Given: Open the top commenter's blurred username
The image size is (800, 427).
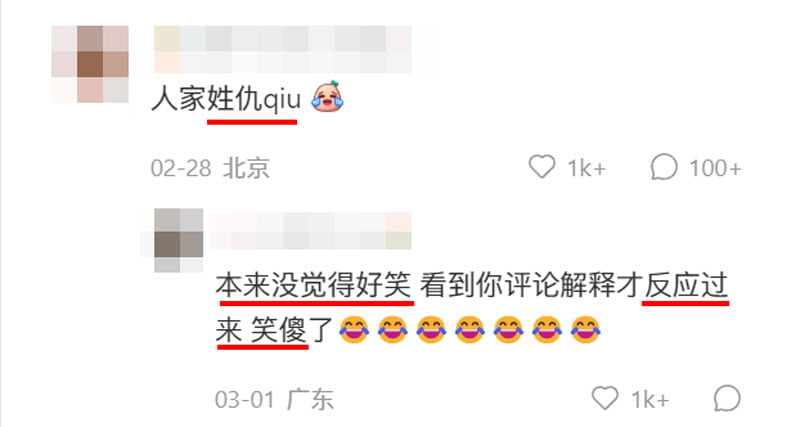Looking at the screenshot, I should [x=283, y=49].
